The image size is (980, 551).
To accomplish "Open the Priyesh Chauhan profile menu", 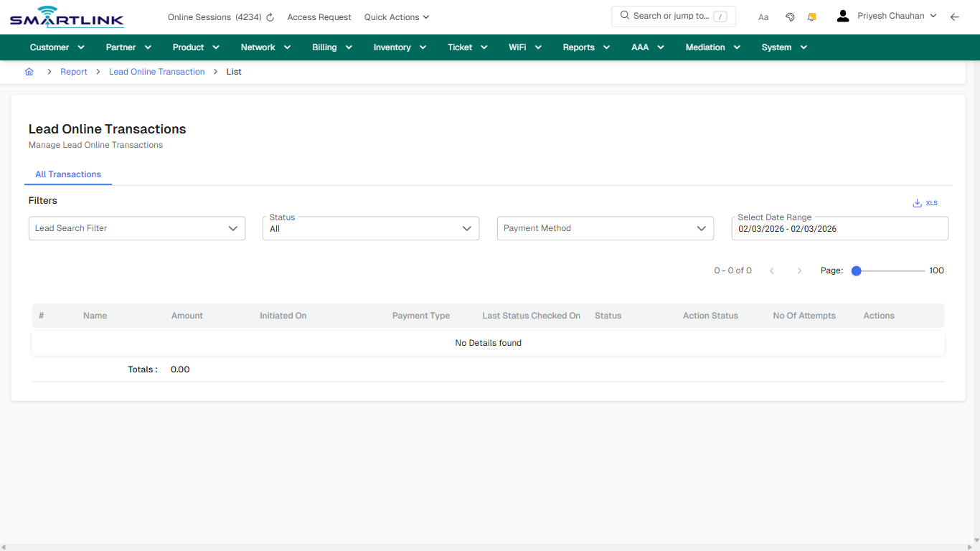I will coord(886,15).
